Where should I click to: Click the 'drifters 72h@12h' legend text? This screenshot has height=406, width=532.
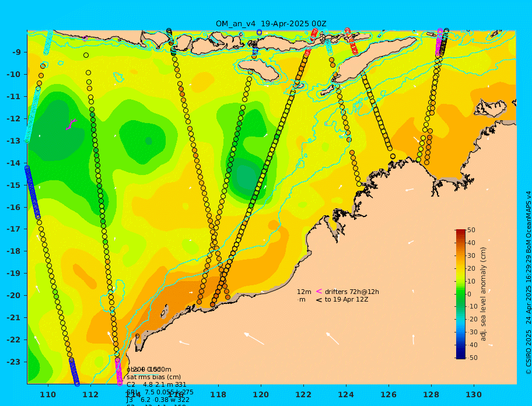coord(352,292)
